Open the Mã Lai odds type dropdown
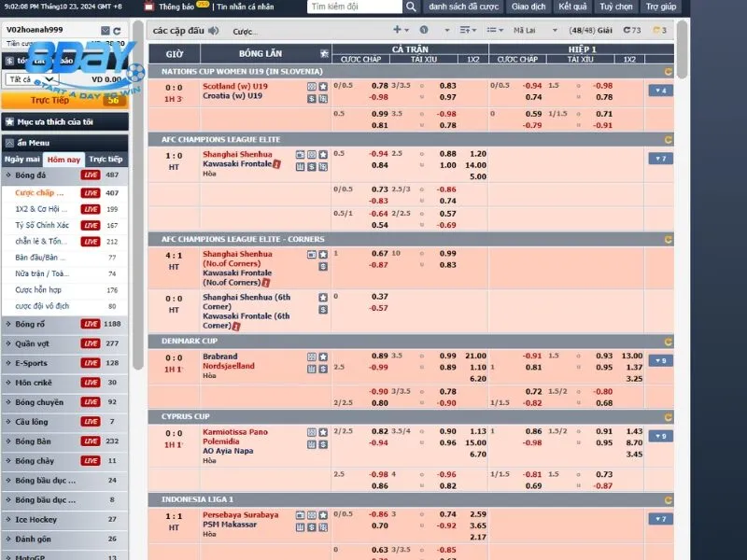Image resolution: width=747 pixels, height=560 pixels. click(535, 31)
